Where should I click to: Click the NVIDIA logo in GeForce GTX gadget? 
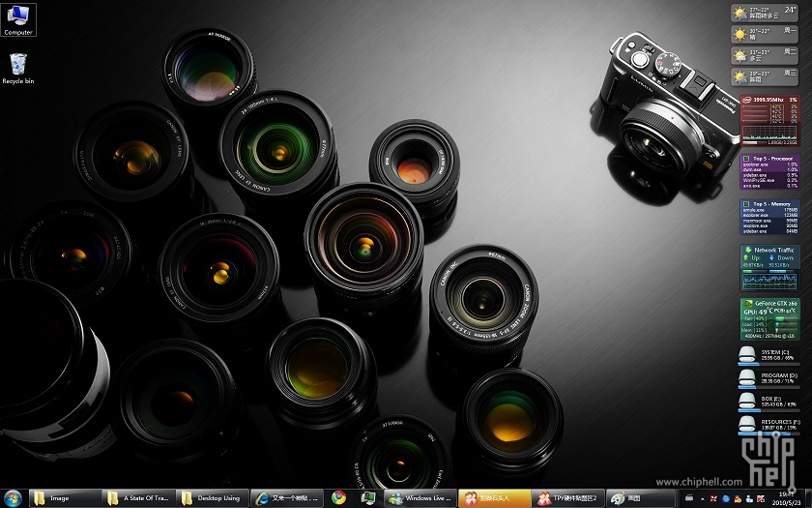[x=747, y=303]
